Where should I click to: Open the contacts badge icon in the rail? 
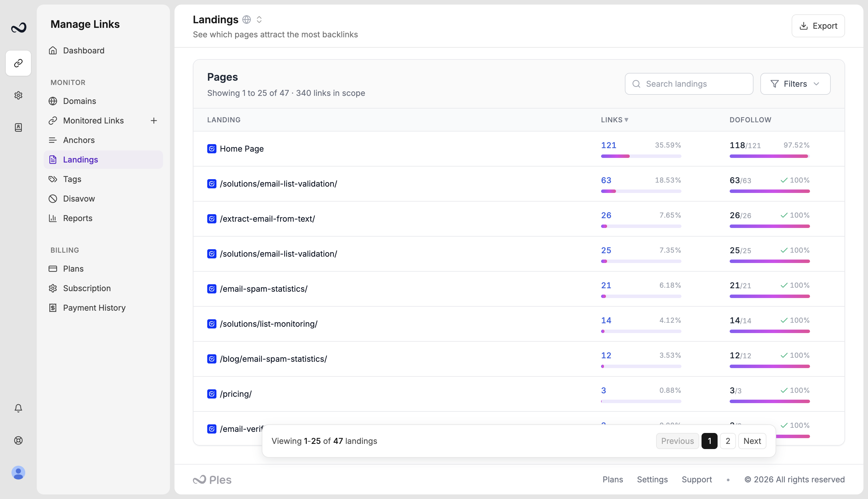pos(18,127)
